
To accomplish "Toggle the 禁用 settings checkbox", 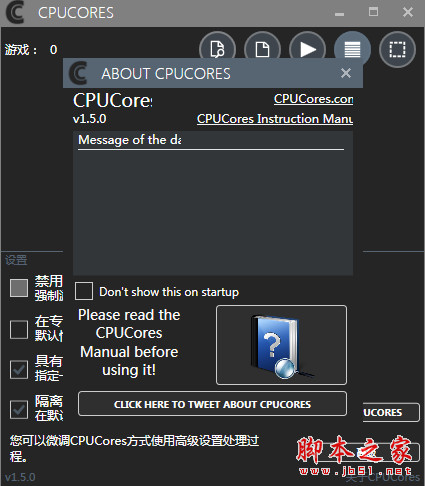I will [x=19, y=288].
